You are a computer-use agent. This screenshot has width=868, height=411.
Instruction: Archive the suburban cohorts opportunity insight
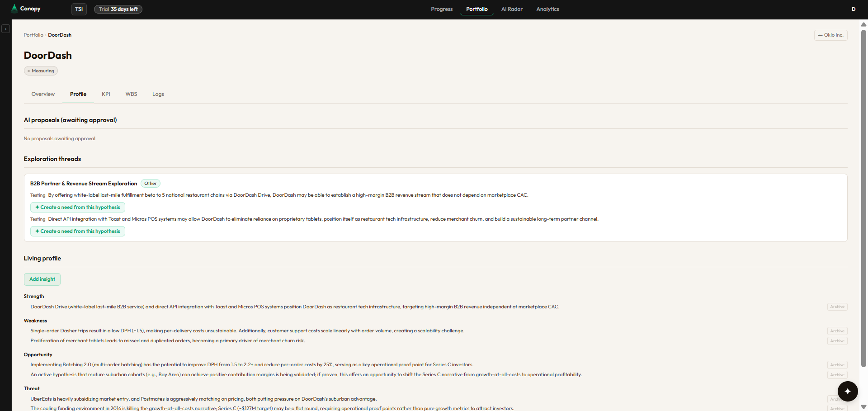[837, 375]
